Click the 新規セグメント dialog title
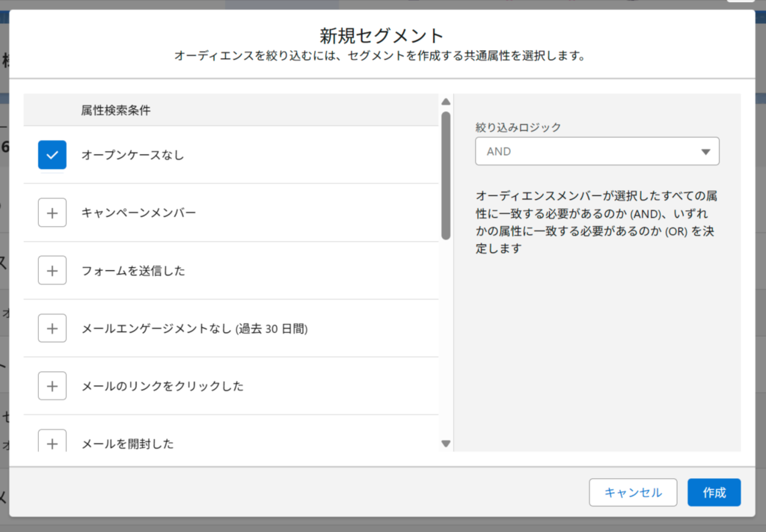Image resolution: width=766 pixels, height=532 pixels. [x=382, y=36]
